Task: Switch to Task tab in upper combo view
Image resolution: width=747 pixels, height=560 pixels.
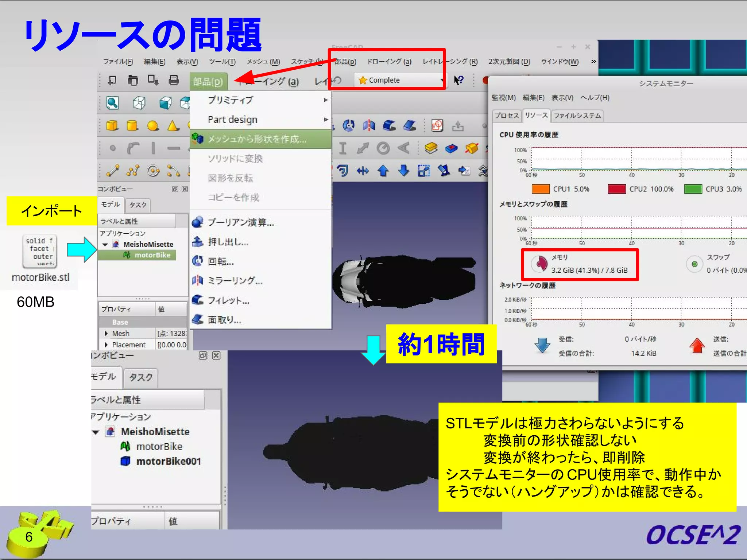Action: pos(138,205)
